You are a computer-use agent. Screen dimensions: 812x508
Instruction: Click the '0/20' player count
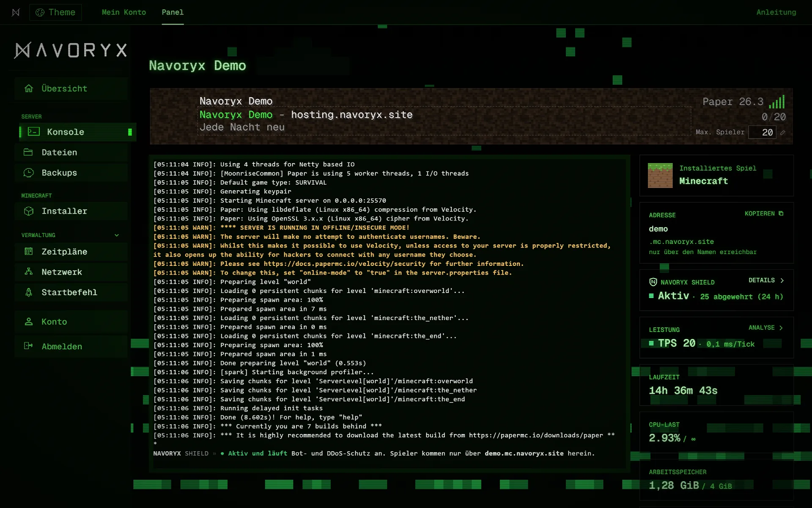coord(774,117)
